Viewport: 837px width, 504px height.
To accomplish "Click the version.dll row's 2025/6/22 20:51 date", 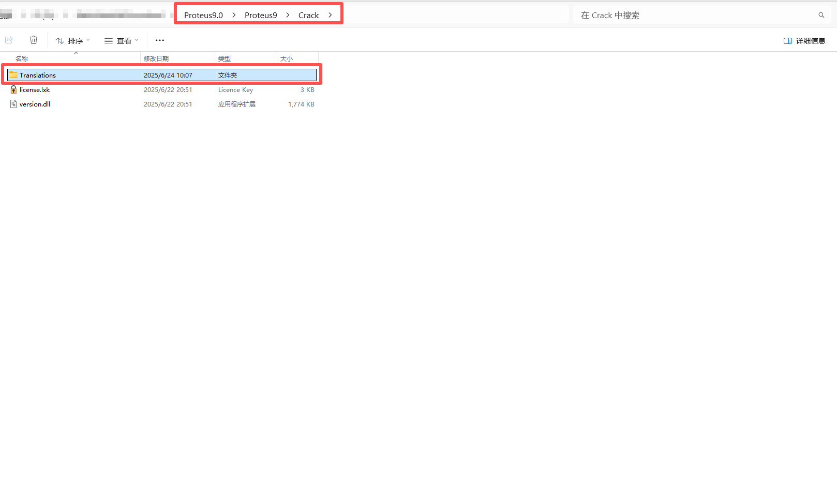I will pos(168,104).
